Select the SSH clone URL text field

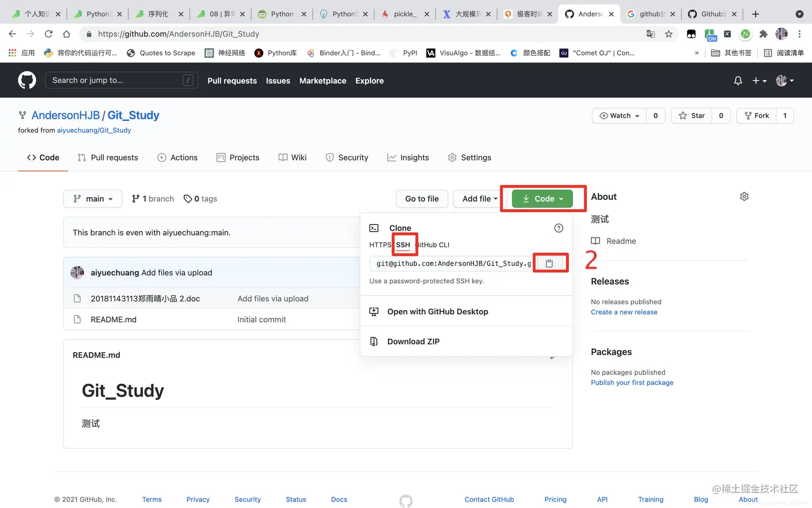click(x=453, y=263)
